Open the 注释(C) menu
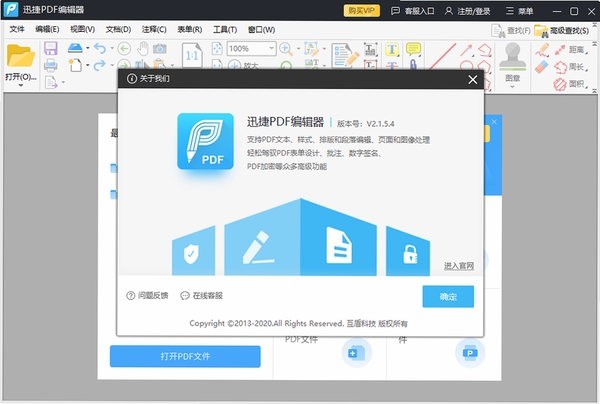The width and height of the screenshot is (600, 404). click(154, 29)
